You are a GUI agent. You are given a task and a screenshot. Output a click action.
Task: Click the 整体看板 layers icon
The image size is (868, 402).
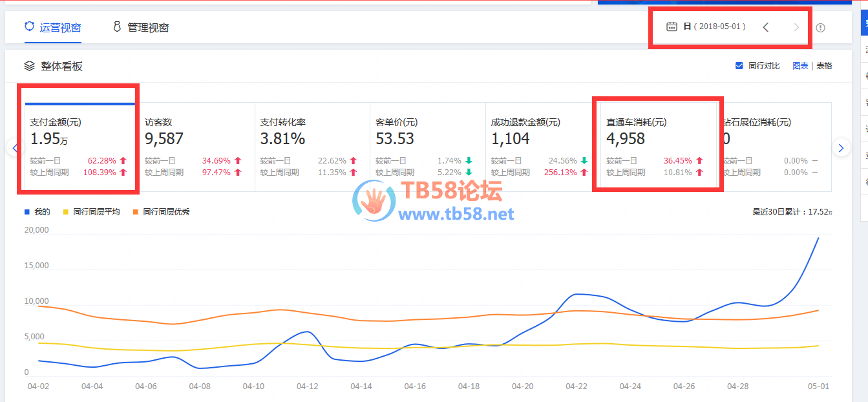29,66
